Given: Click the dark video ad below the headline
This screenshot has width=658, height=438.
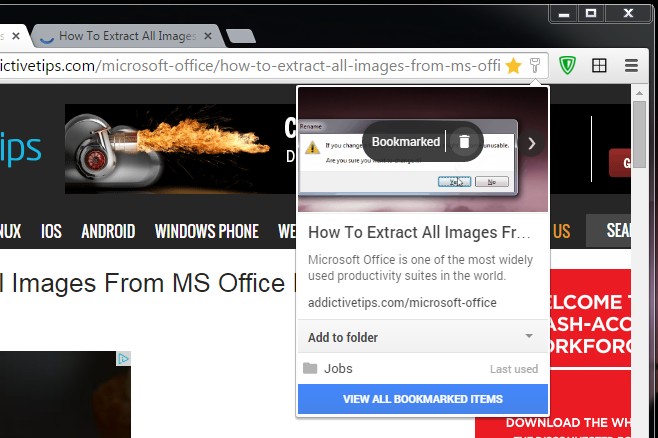Looking at the screenshot, I should (65, 395).
